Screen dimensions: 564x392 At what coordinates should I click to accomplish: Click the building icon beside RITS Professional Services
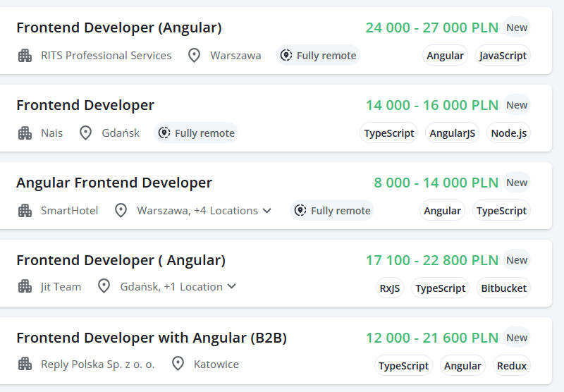(25, 55)
